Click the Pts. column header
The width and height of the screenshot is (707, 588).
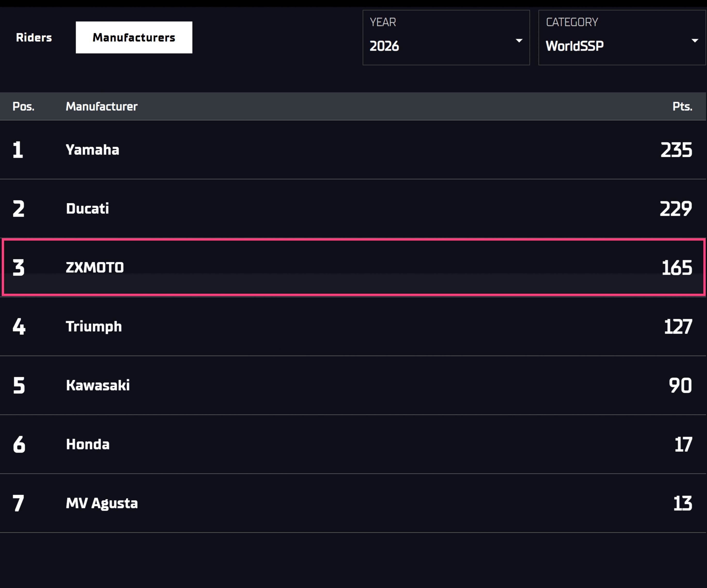tap(683, 106)
